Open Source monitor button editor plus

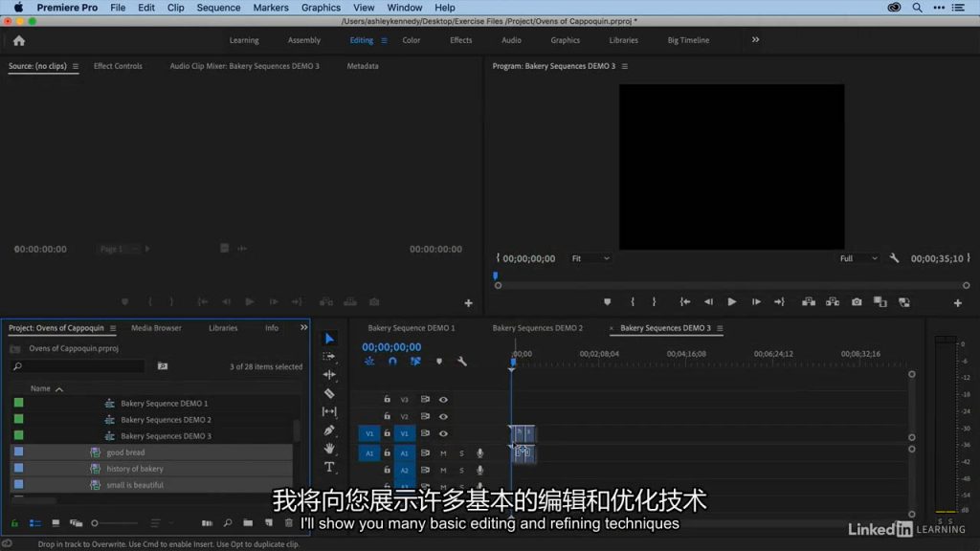[x=468, y=303]
